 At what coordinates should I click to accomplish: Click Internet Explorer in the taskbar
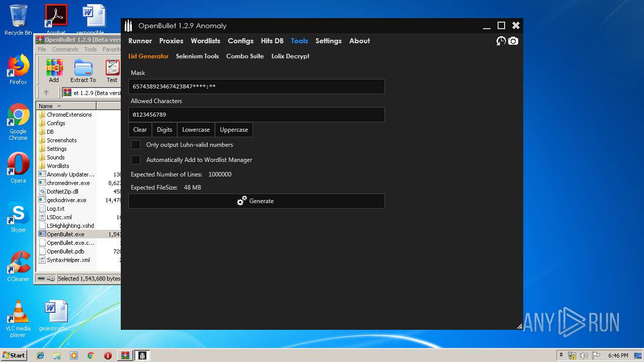[40, 355]
